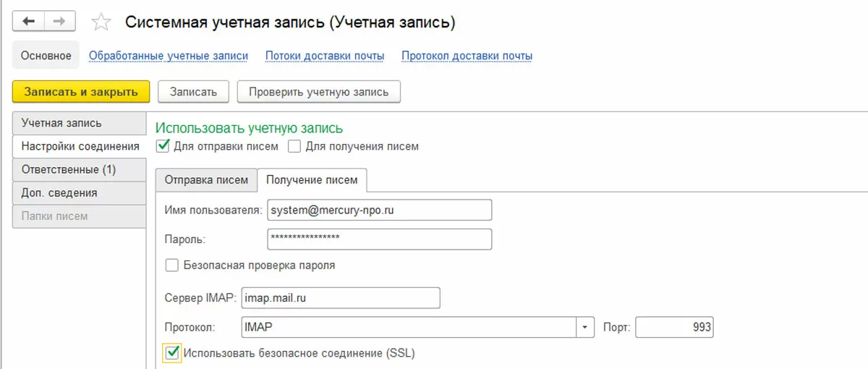Enable the "Для отправки писем" checkbox

coord(163,146)
